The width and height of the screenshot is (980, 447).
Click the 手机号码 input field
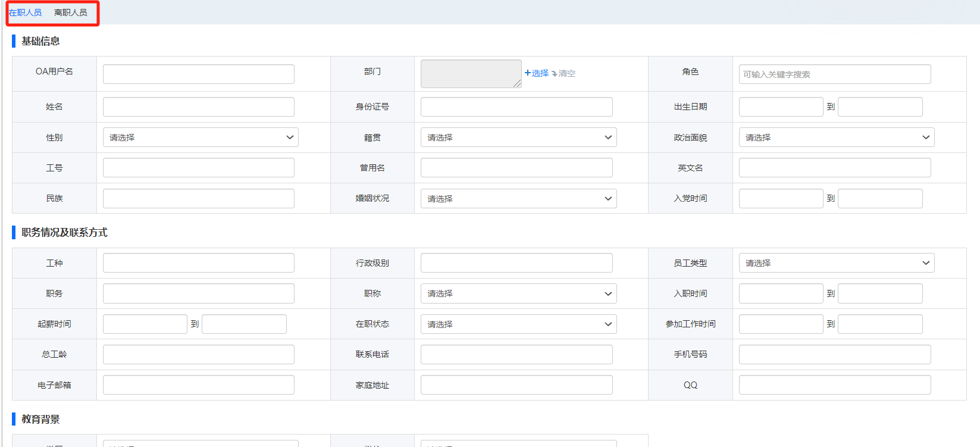point(834,355)
